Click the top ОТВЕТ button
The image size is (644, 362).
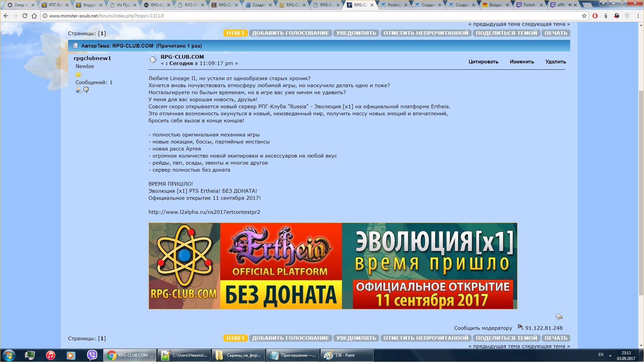pyautogui.click(x=235, y=33)
